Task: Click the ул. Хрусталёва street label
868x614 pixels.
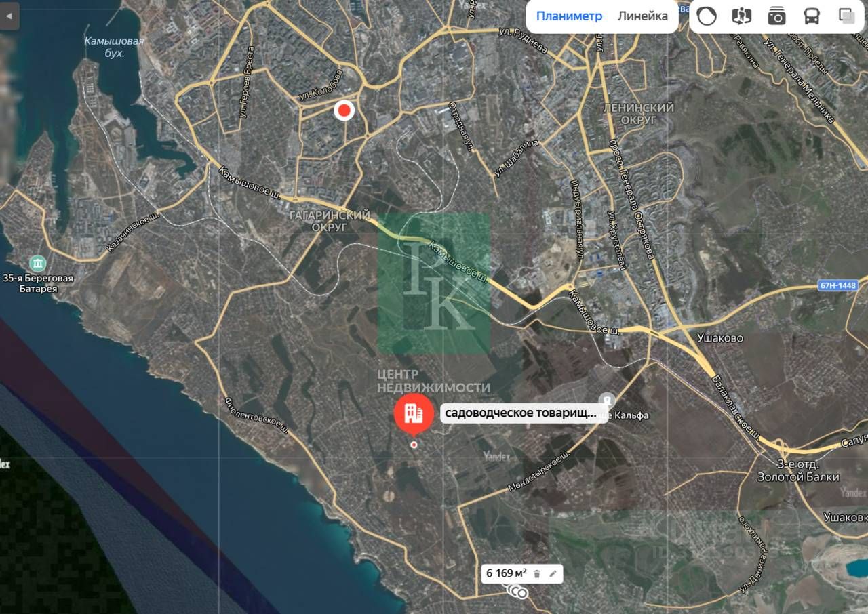Action: 617,241
